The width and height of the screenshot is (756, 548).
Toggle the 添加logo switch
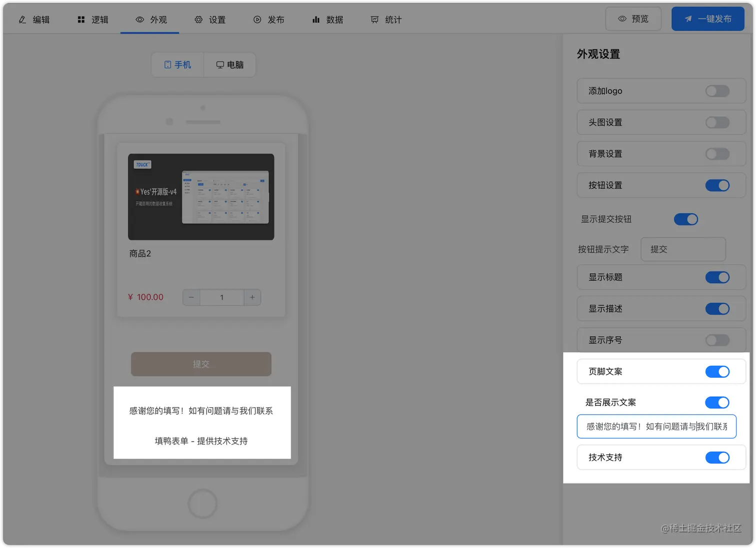pyautogui.click(x=717, y=91)
